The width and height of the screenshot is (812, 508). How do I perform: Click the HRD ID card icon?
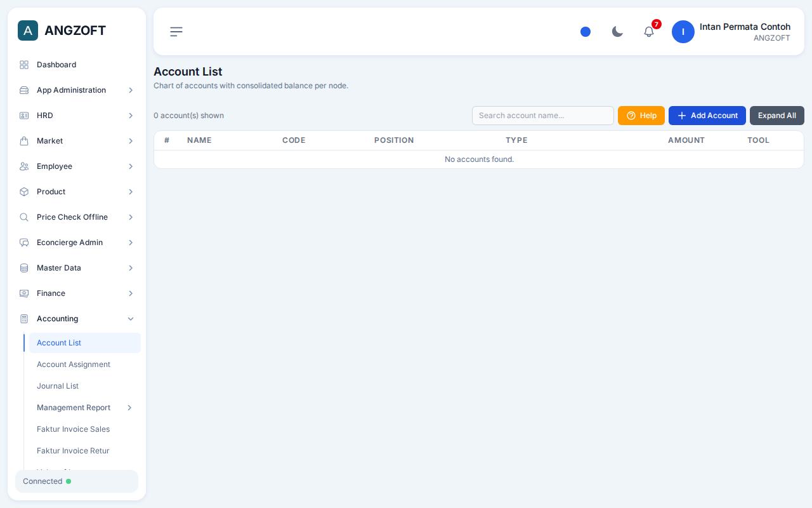coord(24,116)
